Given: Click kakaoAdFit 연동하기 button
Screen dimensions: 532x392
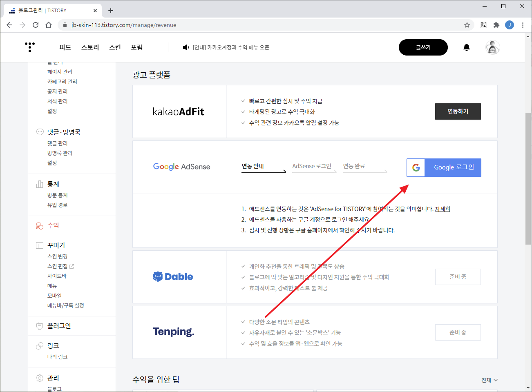Looking at the screenshot, I should coord(458,111).
